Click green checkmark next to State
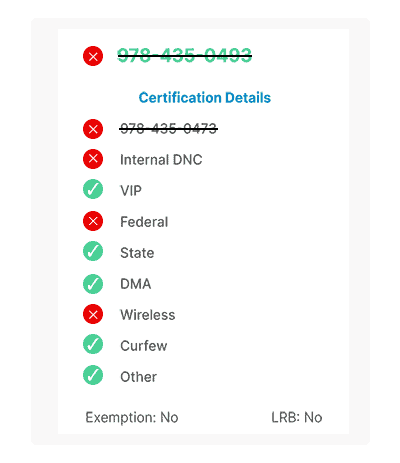This screenshot has width=400, height=463. [93, 251]
